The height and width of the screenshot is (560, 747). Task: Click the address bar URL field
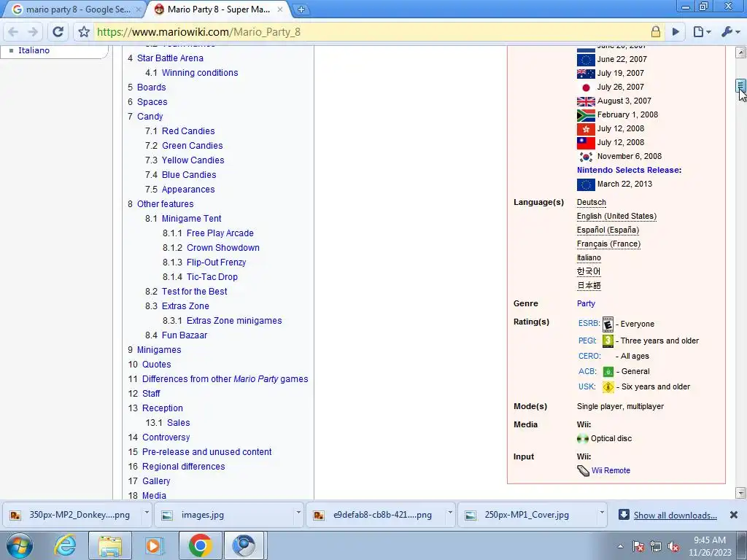[371, 32]
